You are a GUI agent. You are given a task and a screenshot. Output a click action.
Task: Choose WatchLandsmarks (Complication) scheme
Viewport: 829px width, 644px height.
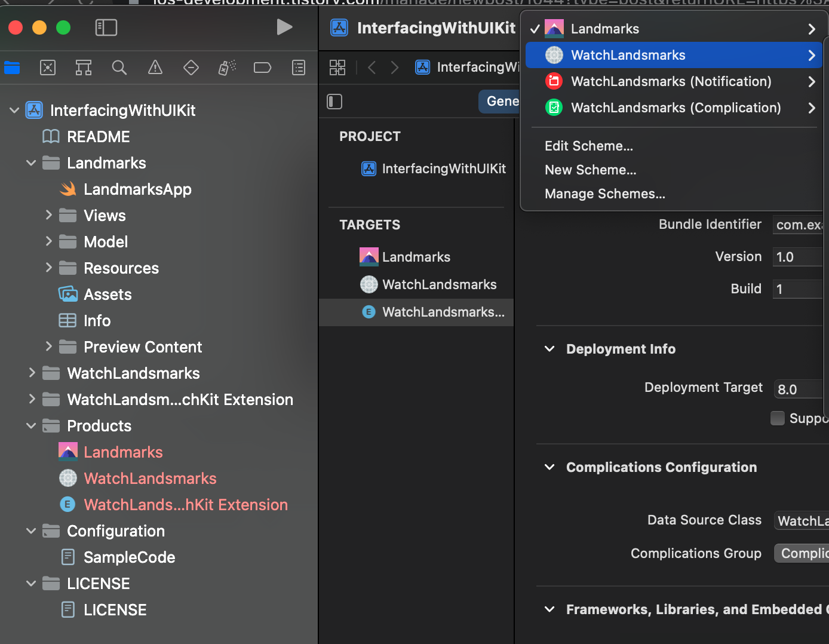click(674, 108)
